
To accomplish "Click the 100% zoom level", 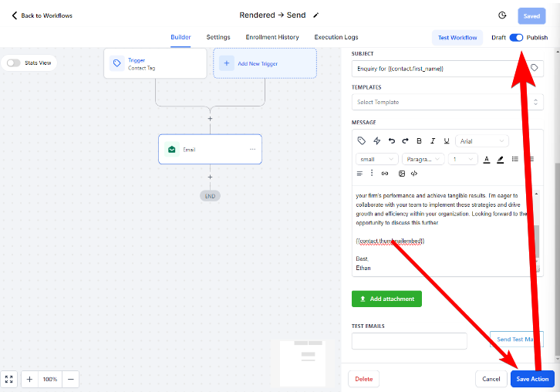I will 50,379.
